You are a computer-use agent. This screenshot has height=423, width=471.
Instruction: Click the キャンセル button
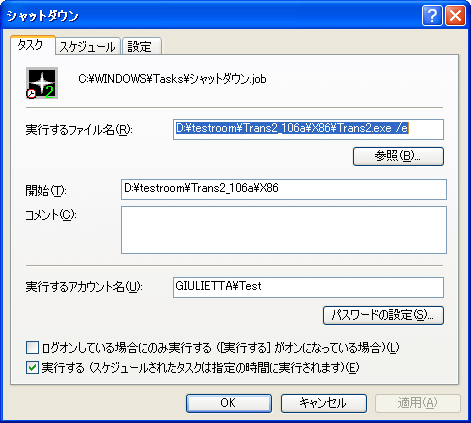(324, 403)
